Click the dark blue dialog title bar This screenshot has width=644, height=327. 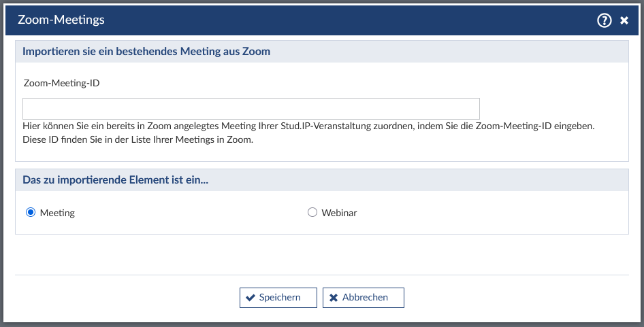(340, 20)
